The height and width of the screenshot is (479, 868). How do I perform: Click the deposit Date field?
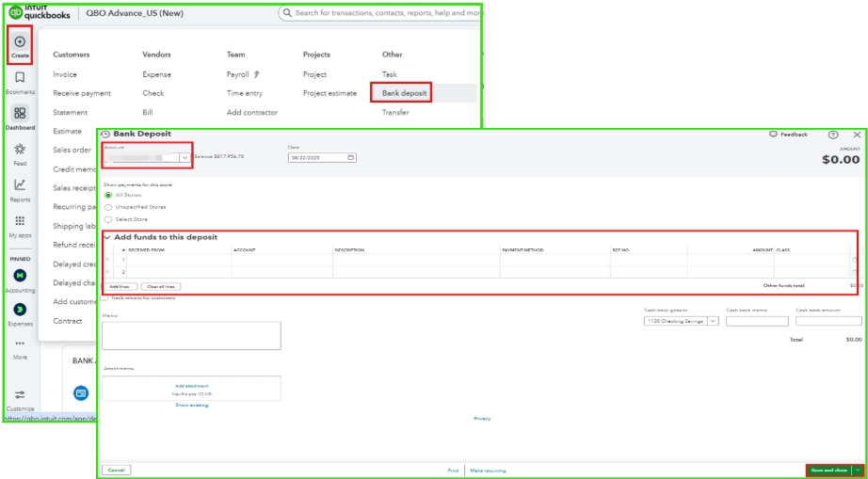coord(321,157)
